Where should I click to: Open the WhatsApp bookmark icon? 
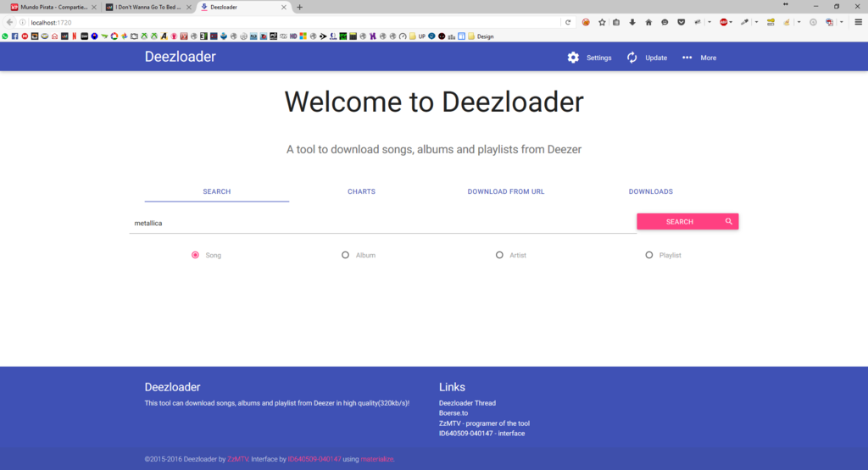click(5, 36)
